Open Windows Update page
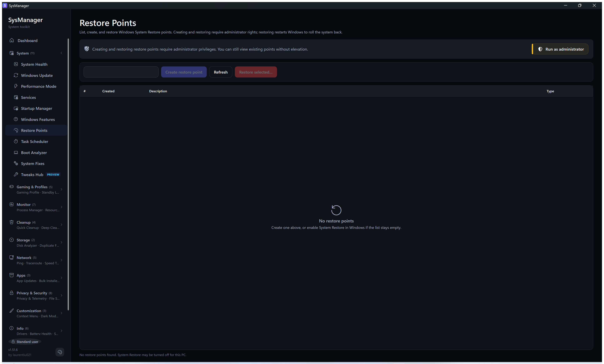The height and width of the screenshot is (364, 604). (x=36, y=75)
